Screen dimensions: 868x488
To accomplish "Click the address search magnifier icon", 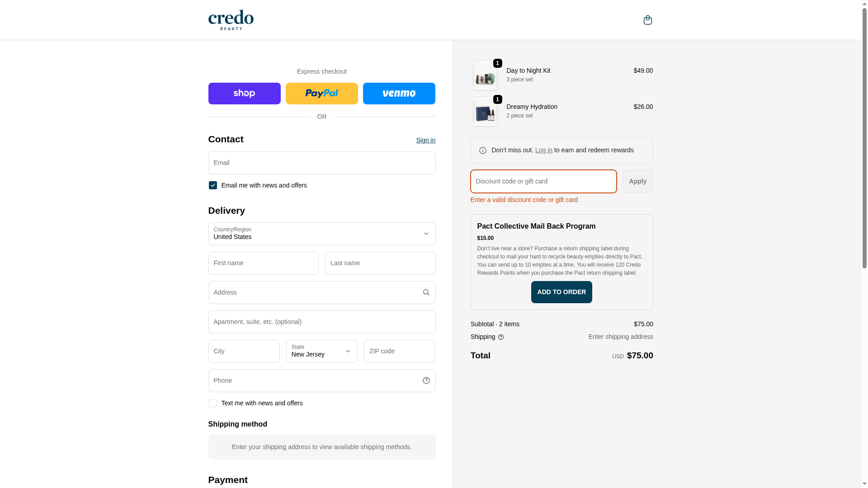I will click(426, 292).
